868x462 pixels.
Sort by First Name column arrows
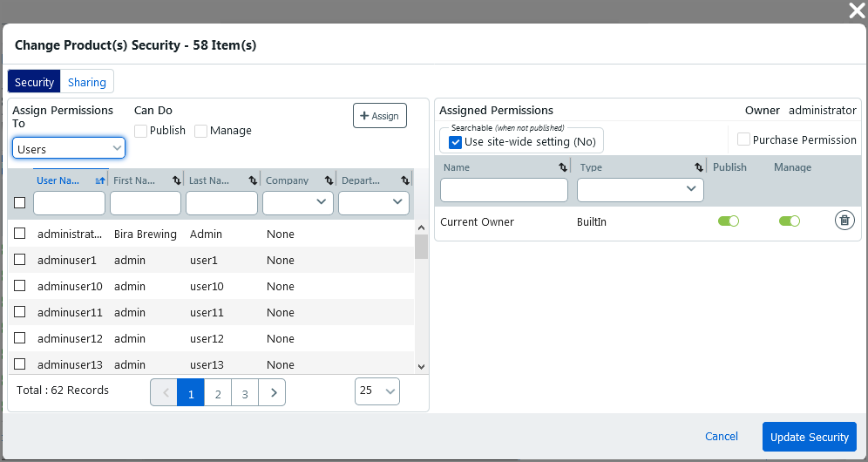click(x=177, y=180)
